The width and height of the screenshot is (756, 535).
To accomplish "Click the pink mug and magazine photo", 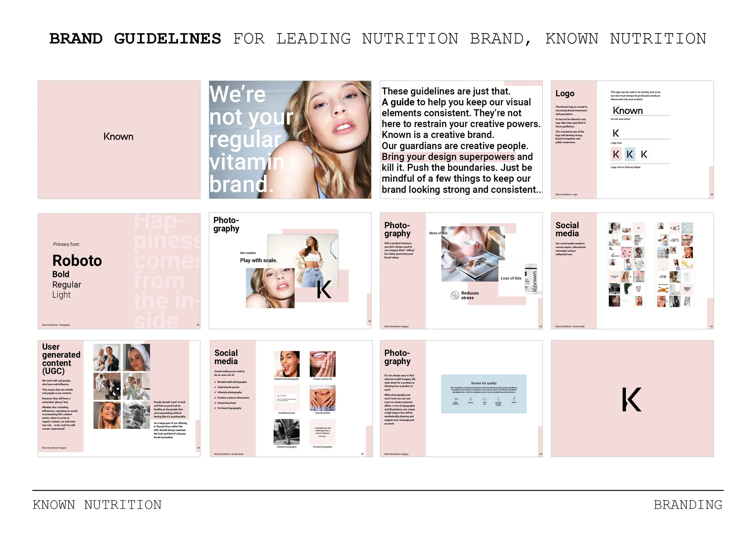I will pyautogui.click(x=473, y=254).
